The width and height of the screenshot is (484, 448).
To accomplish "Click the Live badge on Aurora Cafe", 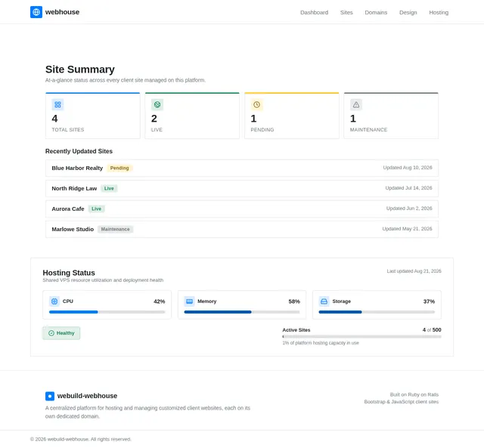I will [x=96, y=209].
